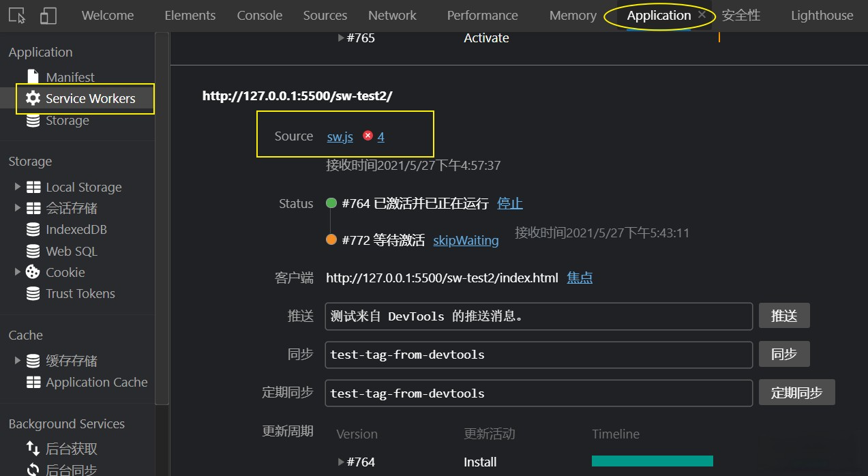Click the red error icon beside sw.js
This screenshot has width=868, height=476.
click(368, 136)
